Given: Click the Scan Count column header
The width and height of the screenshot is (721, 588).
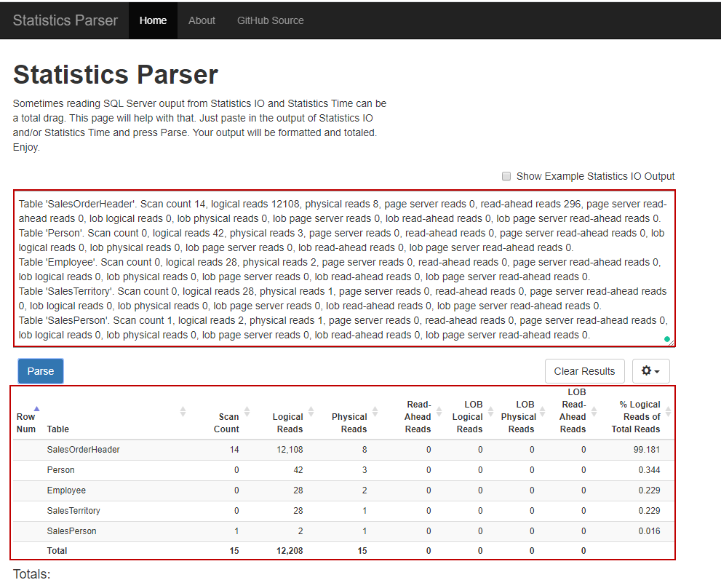Looking at the screenshot, I should click(x=226, y=423).
